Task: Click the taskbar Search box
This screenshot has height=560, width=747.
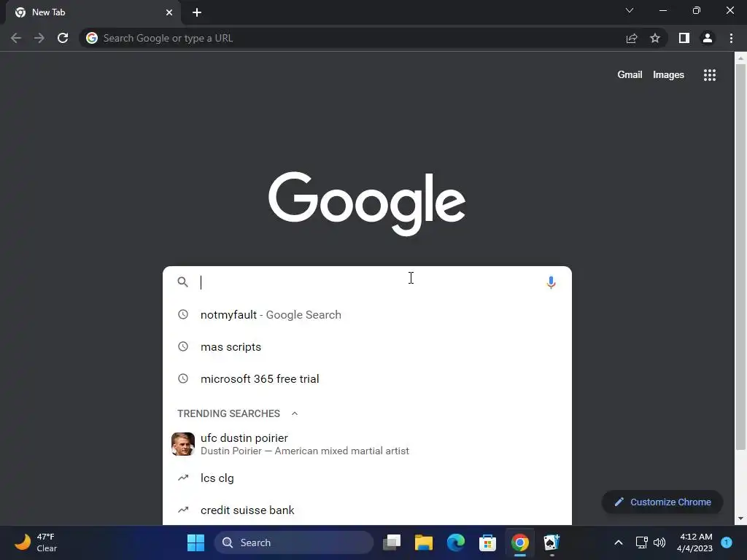Action: tap(295, 542)
